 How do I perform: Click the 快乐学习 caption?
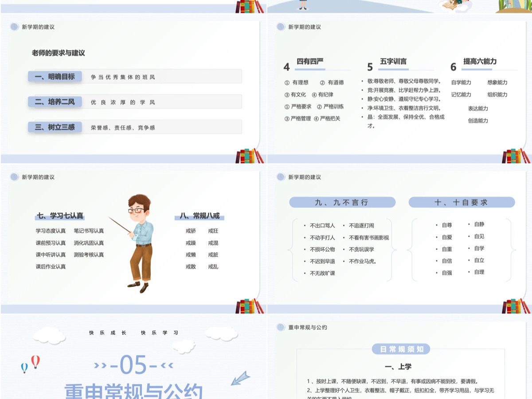click(x=160, y=332)
